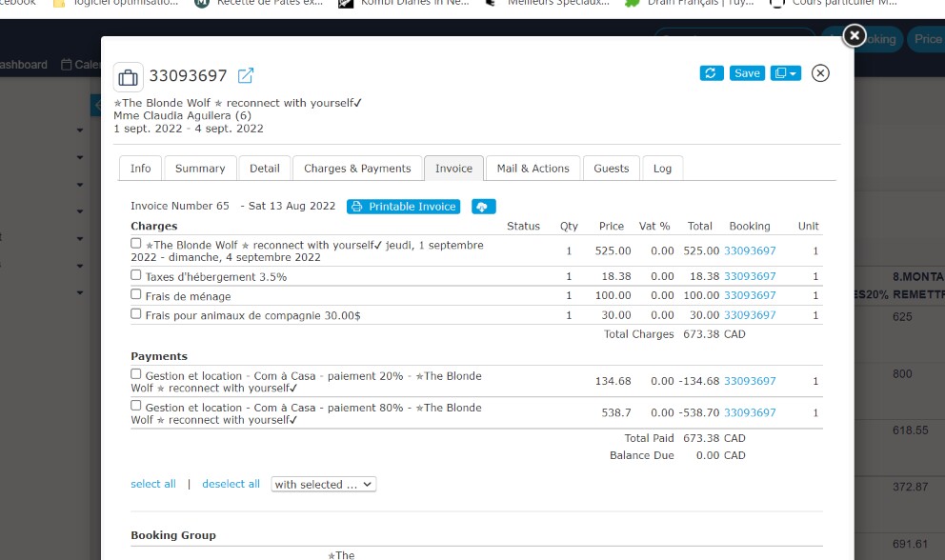Tick the Taxes d'hébergement 3.5% checkbox
Image resolution: width=945 pixels, height=560 pixels.
(x=136, y=275)
